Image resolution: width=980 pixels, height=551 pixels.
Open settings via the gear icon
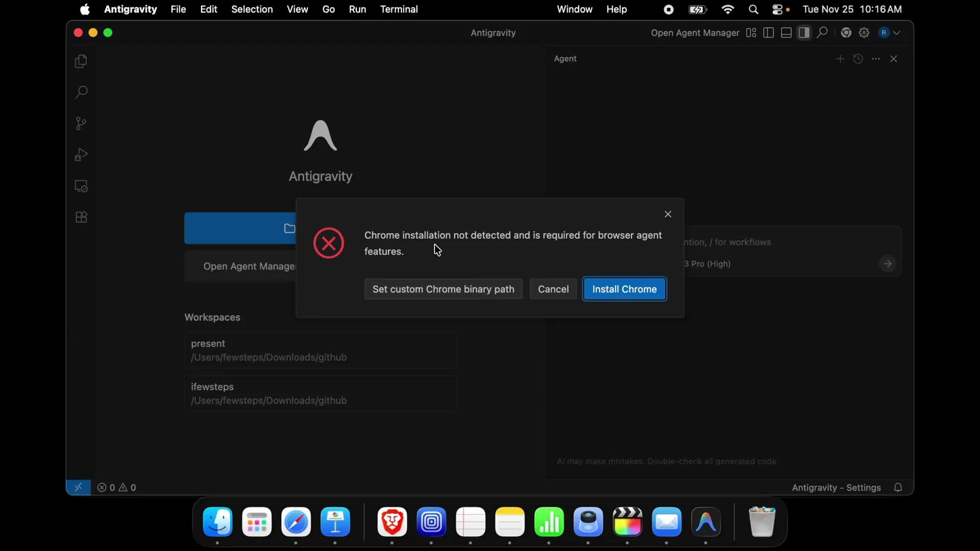pos(865,33)
